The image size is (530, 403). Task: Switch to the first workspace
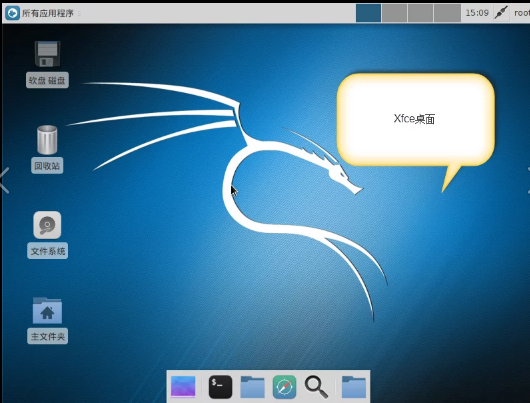[368, 13]
